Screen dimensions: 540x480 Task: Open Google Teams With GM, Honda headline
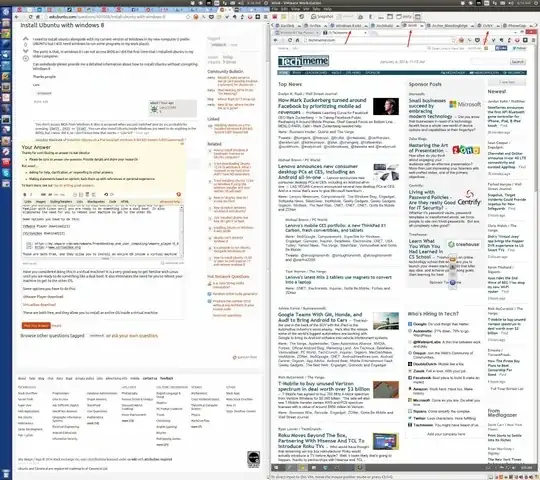[x=320, y=317]
